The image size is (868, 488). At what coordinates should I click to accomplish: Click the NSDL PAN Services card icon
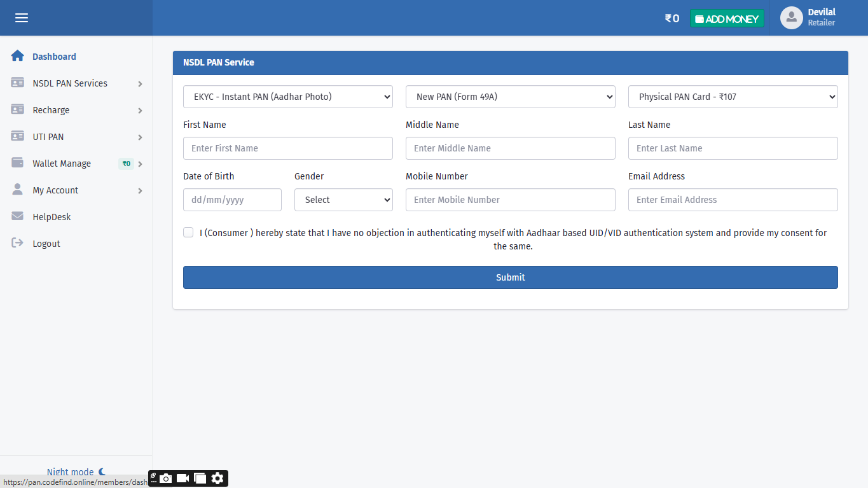(x=18, y=83)
